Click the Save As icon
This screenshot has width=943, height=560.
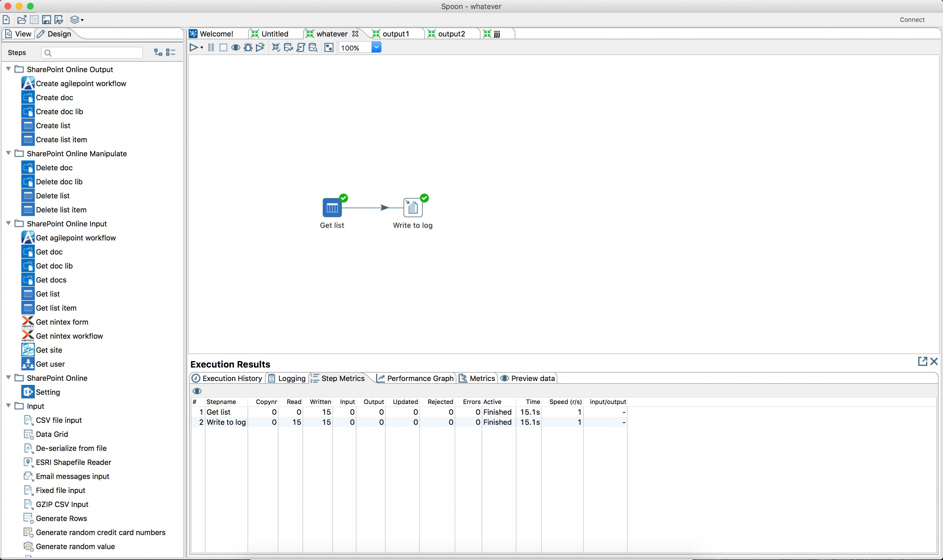(x=59, y=20)
